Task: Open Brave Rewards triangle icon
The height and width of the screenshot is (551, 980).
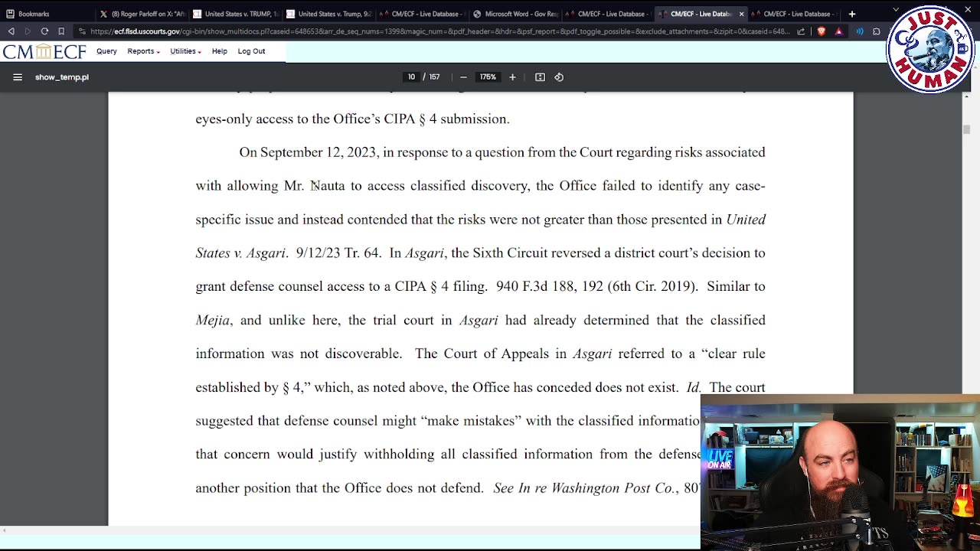Action: coord(839,31)
